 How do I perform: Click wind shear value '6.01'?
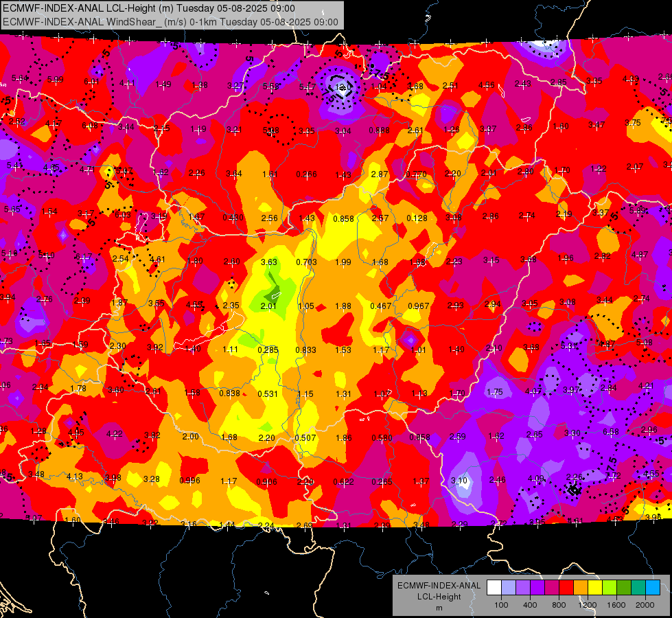click(x=91, y=82)
